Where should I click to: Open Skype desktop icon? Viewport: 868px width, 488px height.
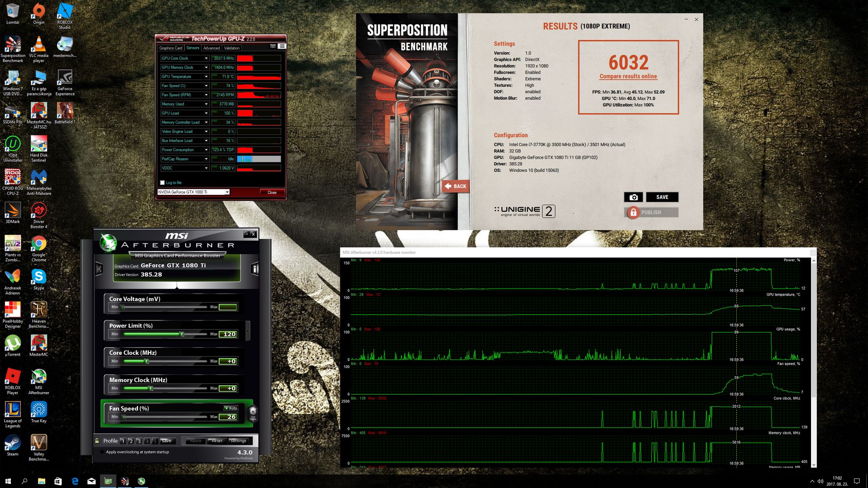pyautogui.click(x=39, y=279)
